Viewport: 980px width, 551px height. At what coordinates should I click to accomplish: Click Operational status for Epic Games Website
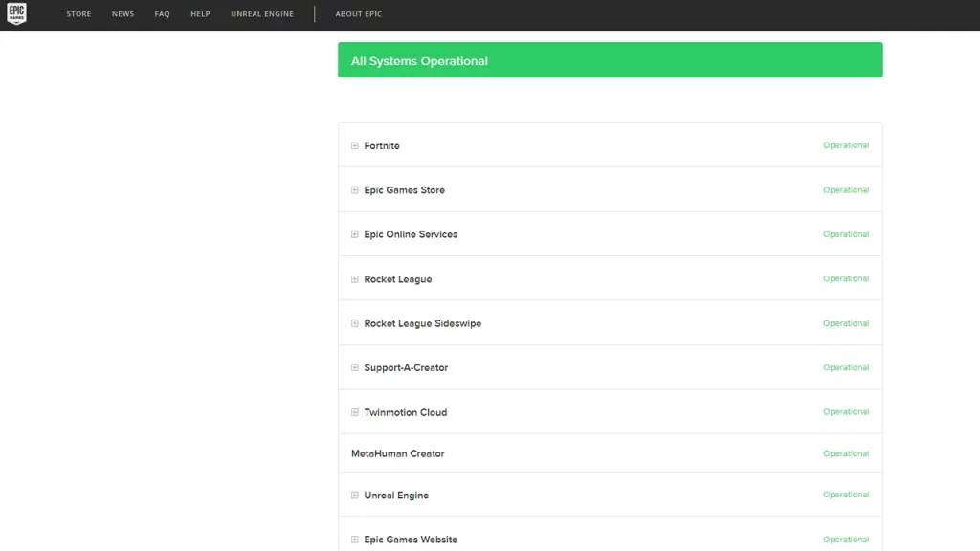[846, 540]
